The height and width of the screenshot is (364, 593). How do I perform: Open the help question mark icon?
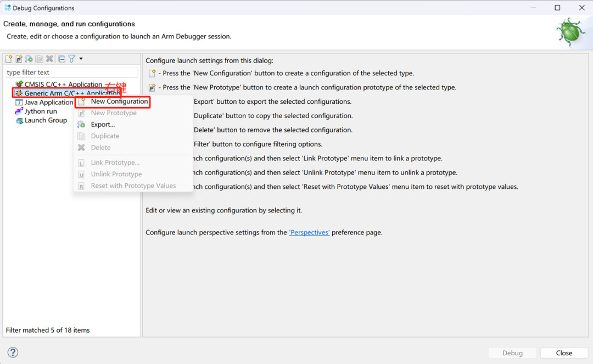point(13,352)
